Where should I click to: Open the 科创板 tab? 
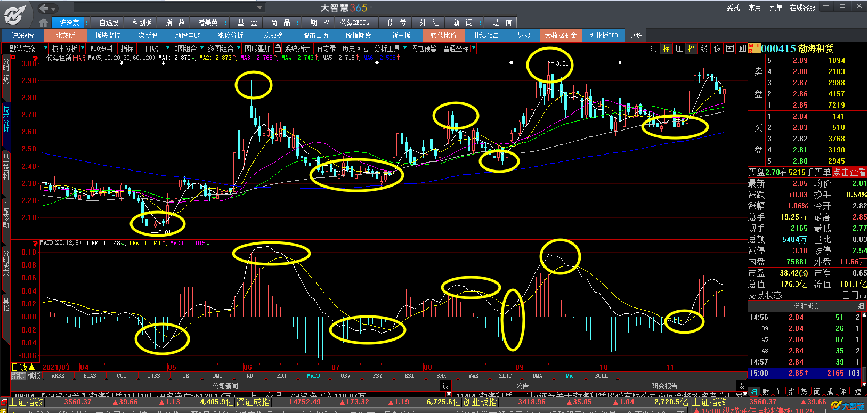(142, 22)
